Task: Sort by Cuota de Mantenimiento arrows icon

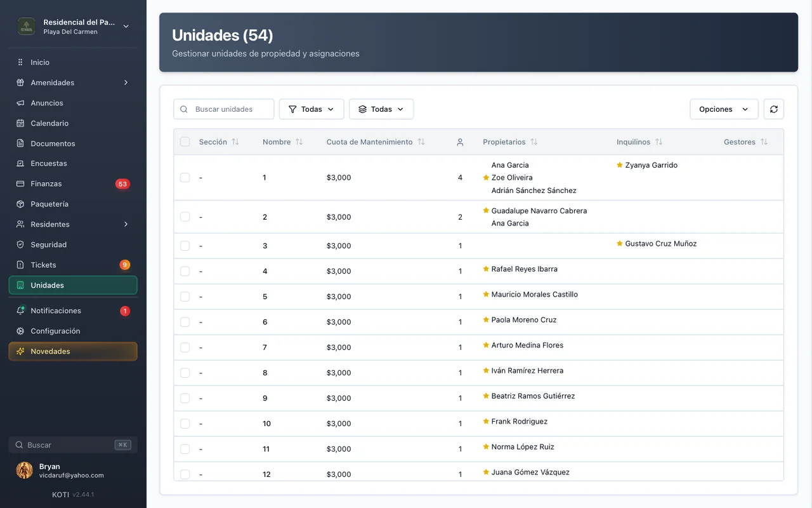Action: [421, 142]
